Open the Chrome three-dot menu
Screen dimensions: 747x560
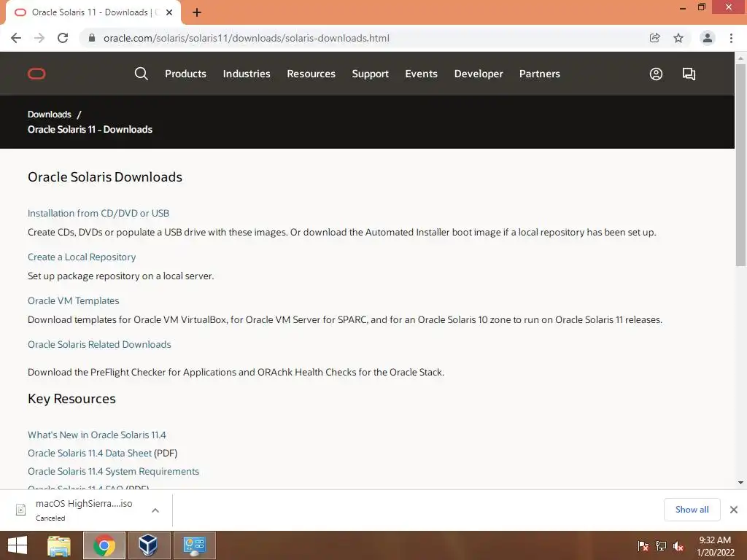(x=731, y=38)
